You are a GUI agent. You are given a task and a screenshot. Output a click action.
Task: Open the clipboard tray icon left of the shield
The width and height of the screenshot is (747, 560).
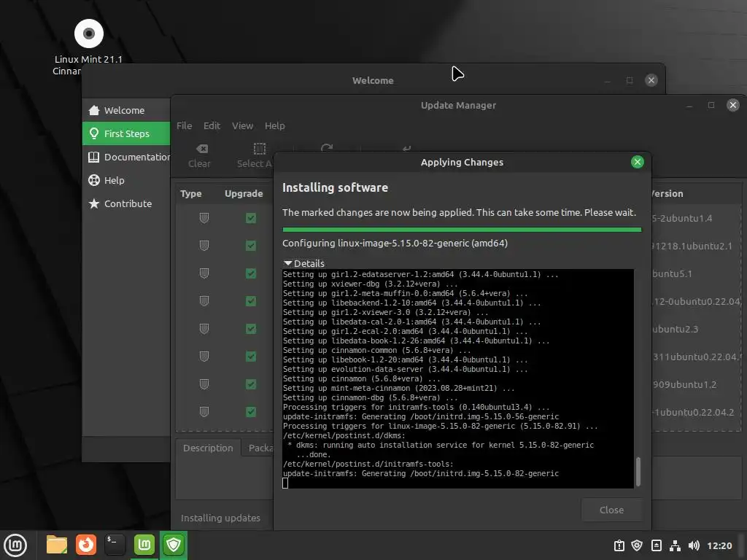[619, 545]
